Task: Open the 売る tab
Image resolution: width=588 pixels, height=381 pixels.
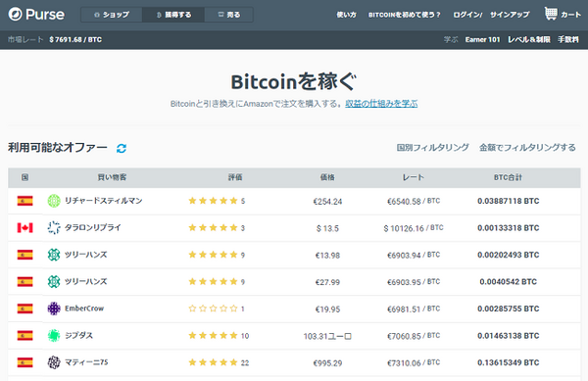Action: pos(228,15)
